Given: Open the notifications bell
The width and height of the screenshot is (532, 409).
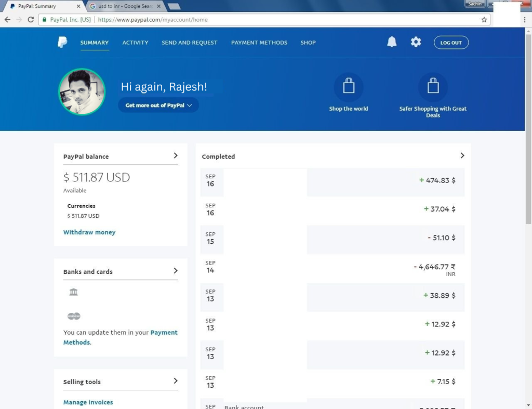Looking at the screenshot, I should (392, 43).
